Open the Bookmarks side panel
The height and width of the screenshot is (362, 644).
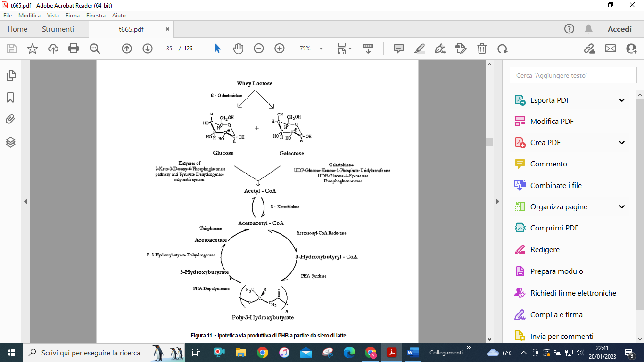(10, 98)
